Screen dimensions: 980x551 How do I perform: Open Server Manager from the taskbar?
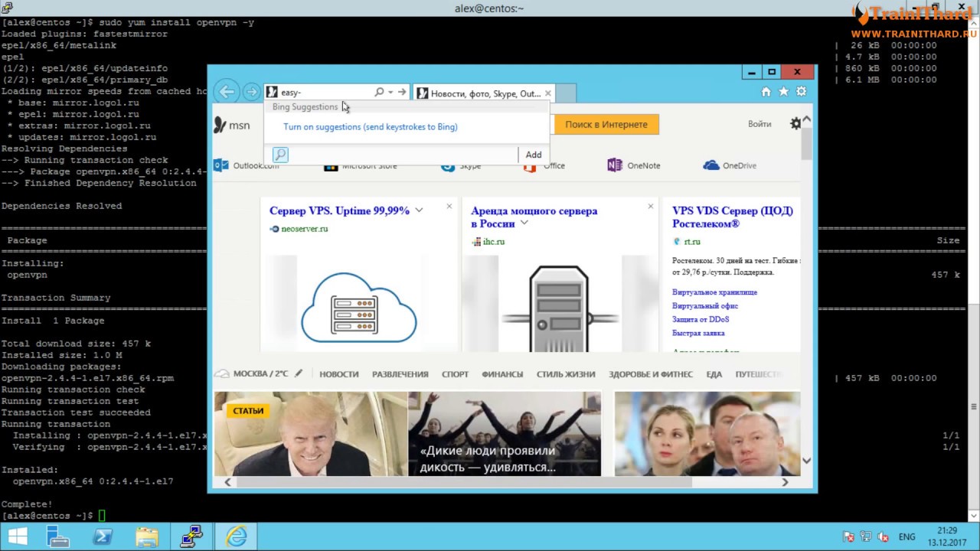[x=58, y=536]
